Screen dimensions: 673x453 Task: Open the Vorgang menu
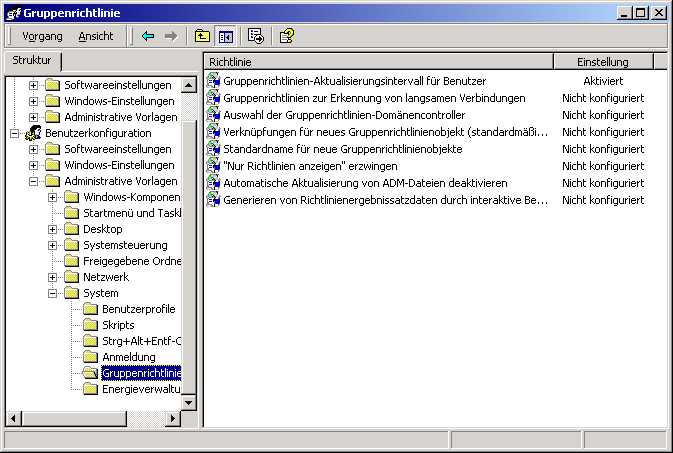click(42, 36)
